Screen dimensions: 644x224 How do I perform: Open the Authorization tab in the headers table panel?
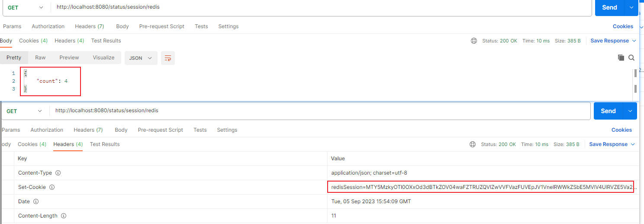pyautogui.click(x=47, y=130)
